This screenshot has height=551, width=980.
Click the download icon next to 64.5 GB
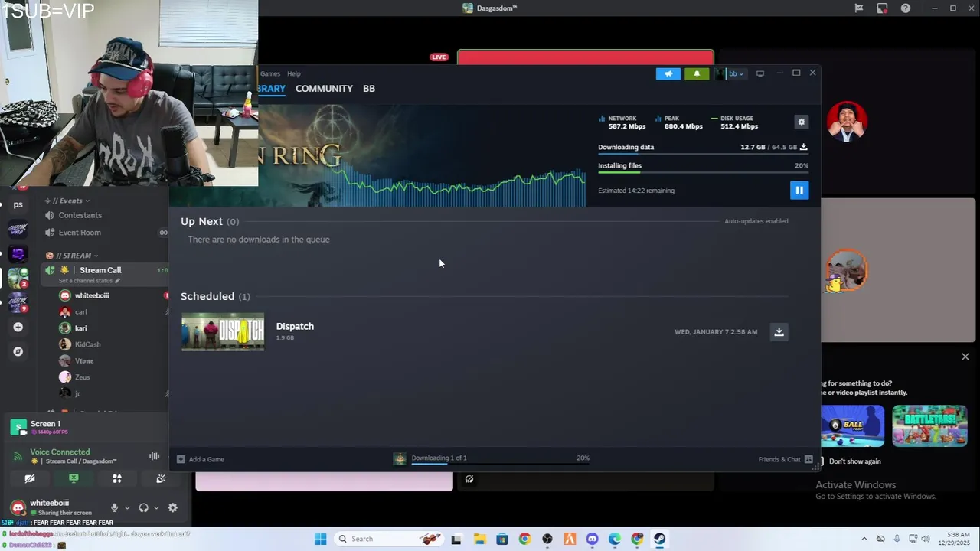803,147
